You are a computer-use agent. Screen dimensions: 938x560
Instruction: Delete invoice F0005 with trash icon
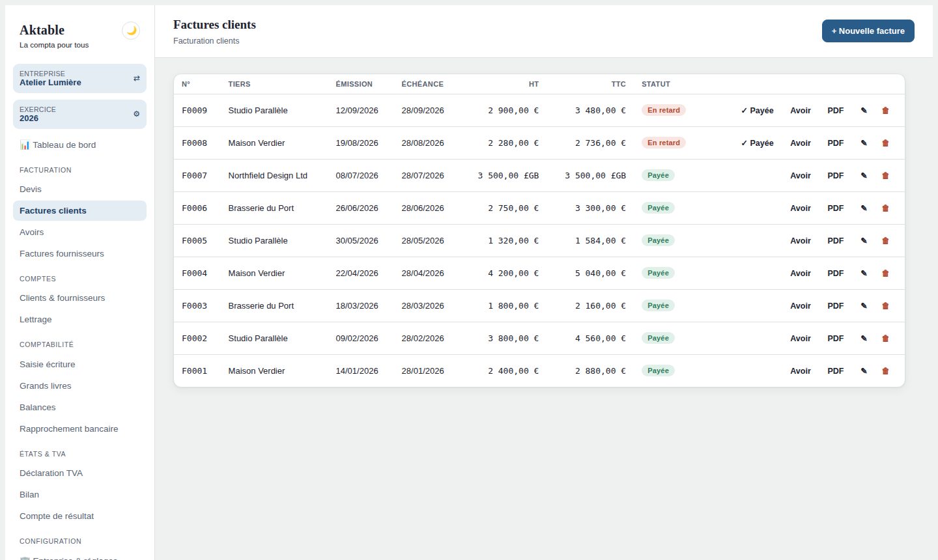coord(885,241)
